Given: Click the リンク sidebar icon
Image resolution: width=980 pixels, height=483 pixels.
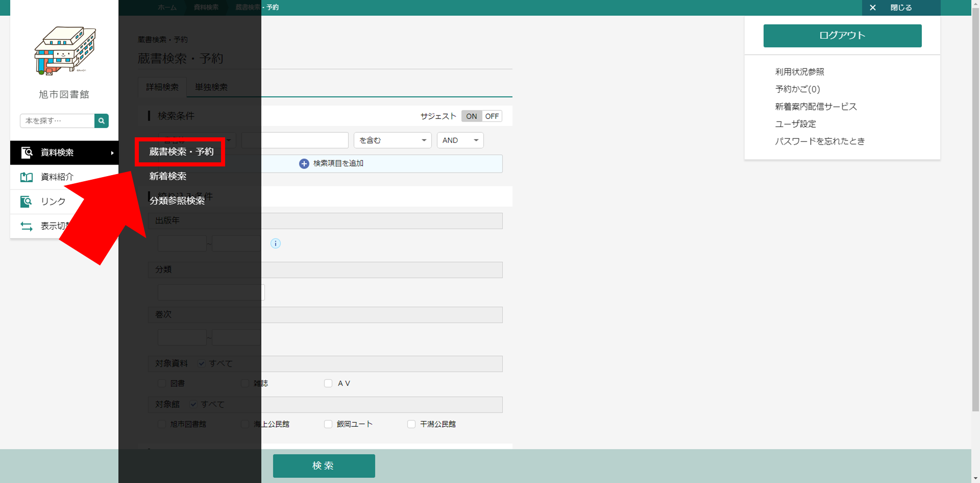Looking at the screenshot, I should click(27, 201).
